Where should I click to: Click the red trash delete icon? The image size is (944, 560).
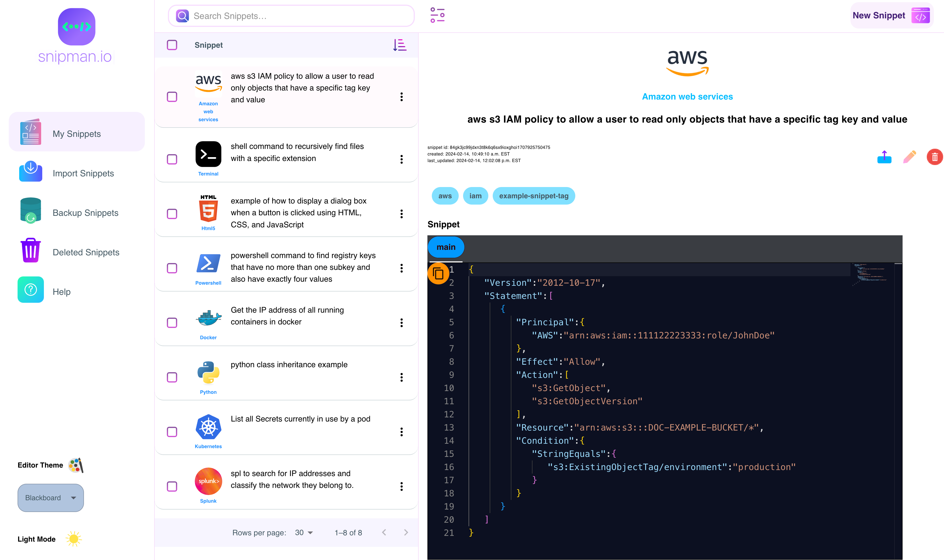pyautogui.click(x=935, y=157)
